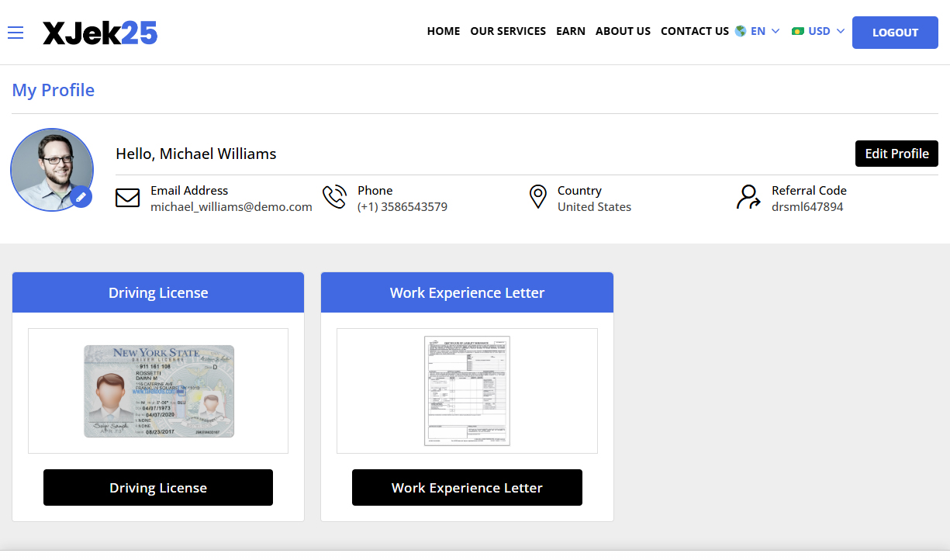Click the Driving License button below its preview
Image resolution: width=950 pixels, height=560 pixels.
pyautogui.click(x=157, y=487)
